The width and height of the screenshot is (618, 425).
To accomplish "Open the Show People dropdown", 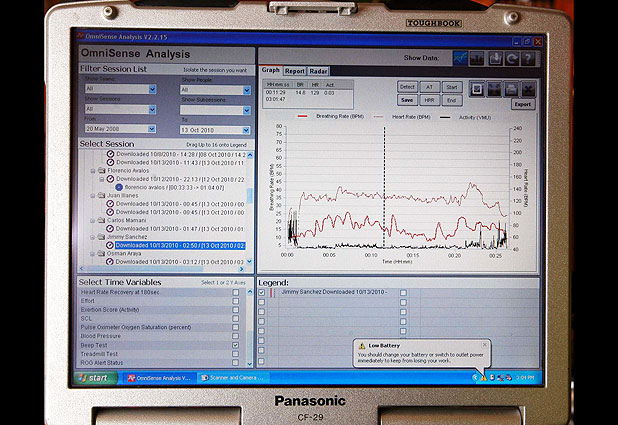I will click(x=247, y=91).
